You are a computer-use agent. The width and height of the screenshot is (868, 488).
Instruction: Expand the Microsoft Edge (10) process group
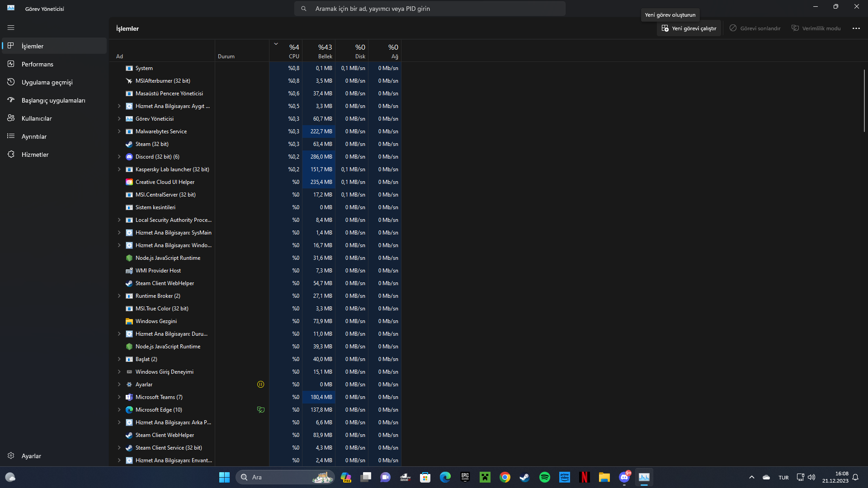coord(119,410)
